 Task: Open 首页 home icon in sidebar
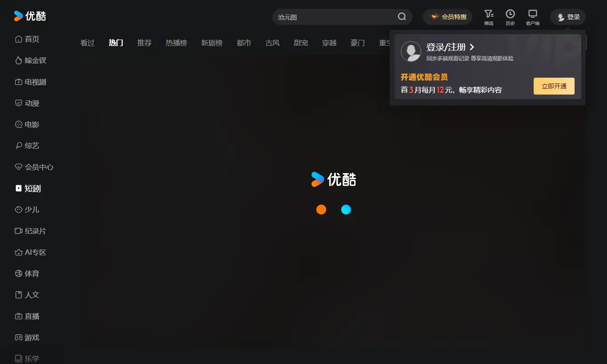click(x=19, y=39)
